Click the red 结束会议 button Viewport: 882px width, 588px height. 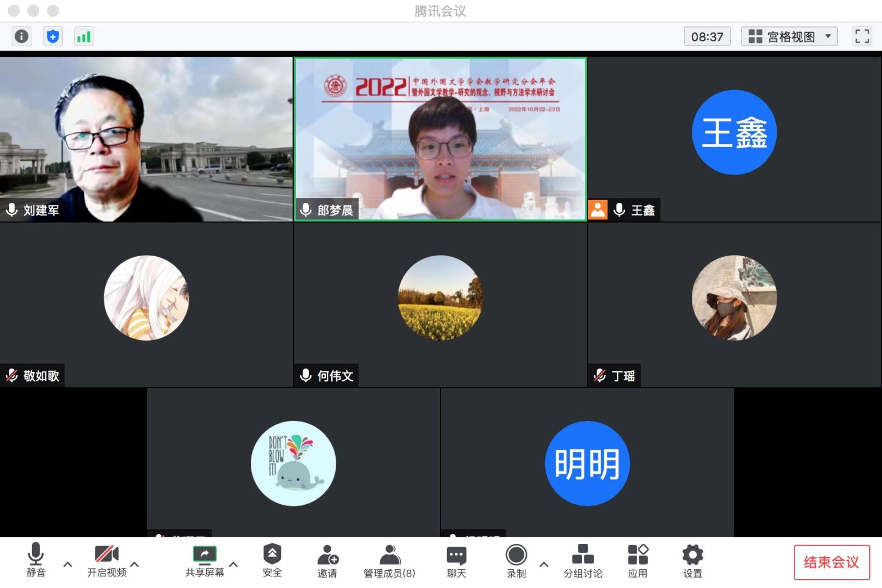tap(831, 562)
